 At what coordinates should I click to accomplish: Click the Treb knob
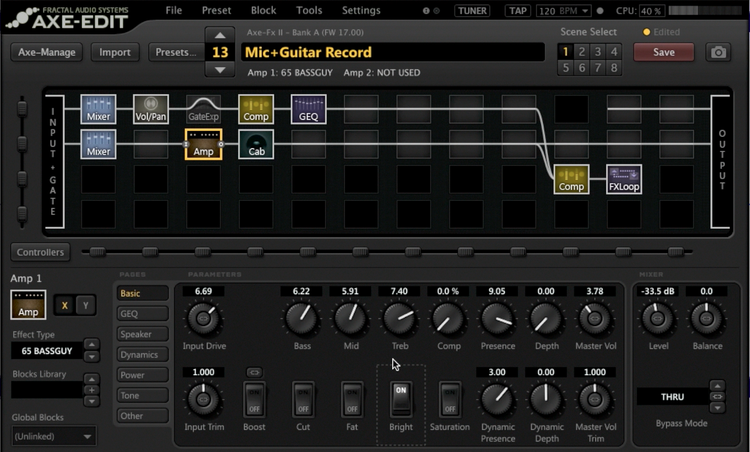(399, 318)
